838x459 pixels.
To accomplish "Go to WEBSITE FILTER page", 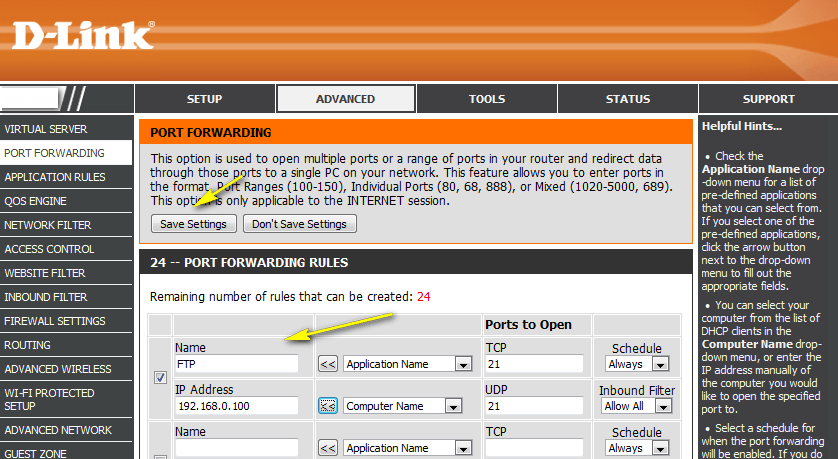I will tap(66, 273).
